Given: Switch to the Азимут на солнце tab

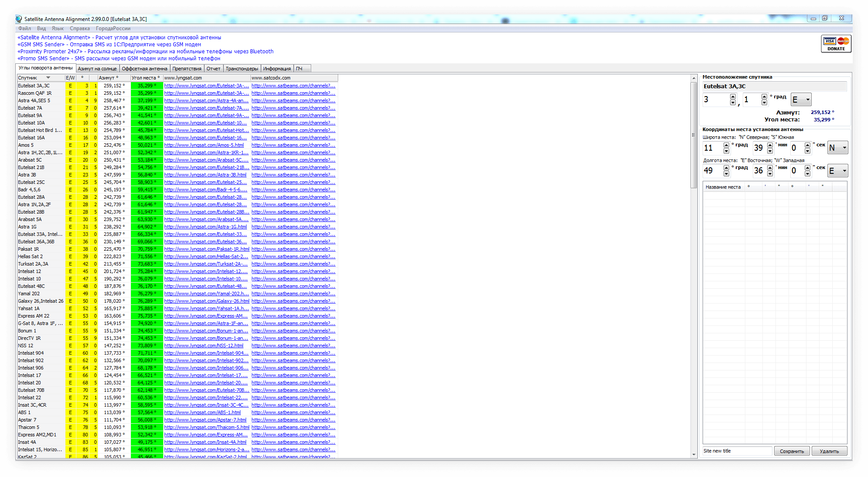Looking at the screenshot, I should tap(97, 69).
